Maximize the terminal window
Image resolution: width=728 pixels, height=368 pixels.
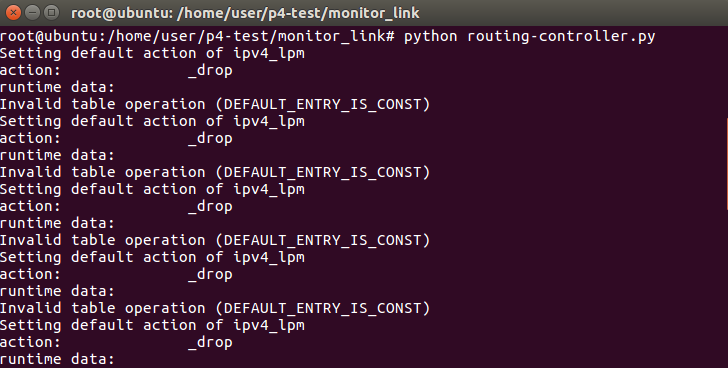coord(52,13)
